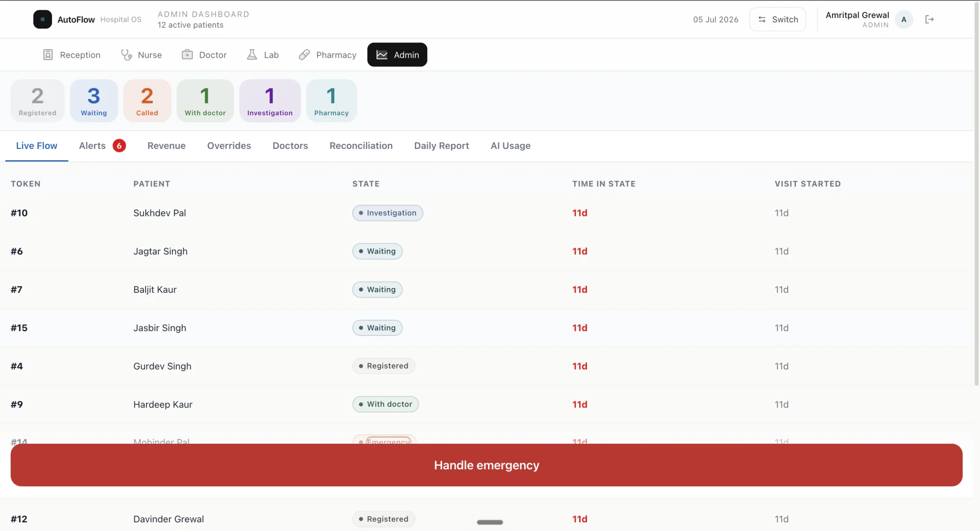Click the Switch role button

point(777,19)
